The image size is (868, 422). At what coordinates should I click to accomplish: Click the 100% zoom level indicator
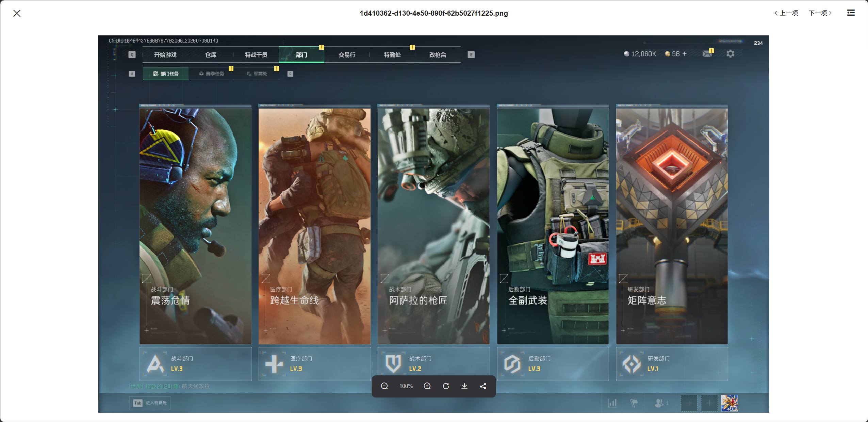[406, 386]
